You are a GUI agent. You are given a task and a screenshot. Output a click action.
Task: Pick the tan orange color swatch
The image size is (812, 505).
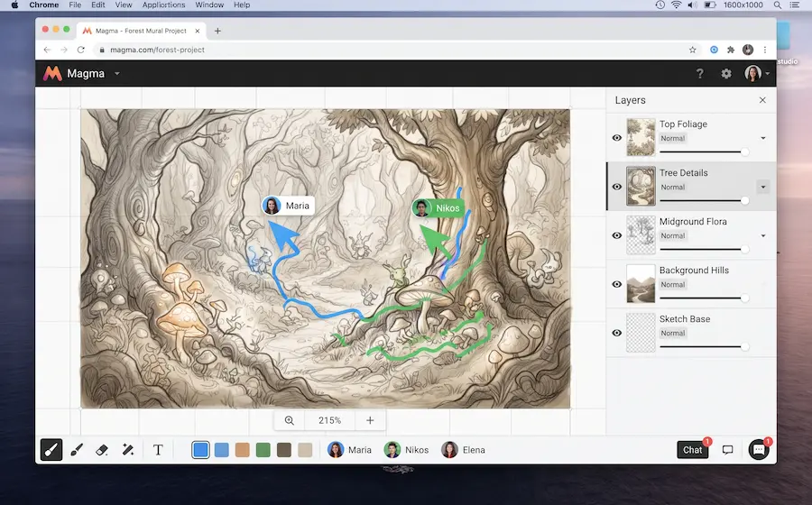click(x=243, y=450)
